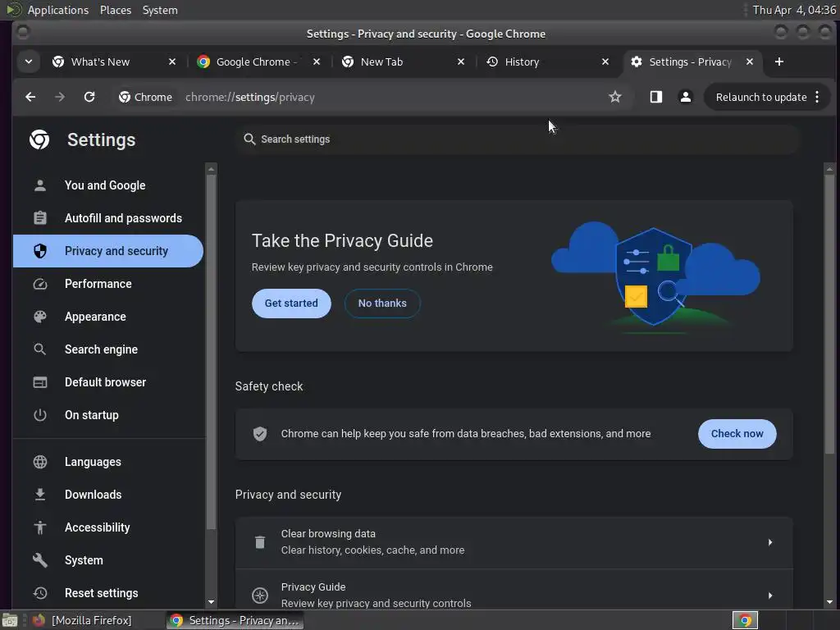Go back using the browser back arrow
The width and height of the screenshot is (840, 630).
(30, 97)
